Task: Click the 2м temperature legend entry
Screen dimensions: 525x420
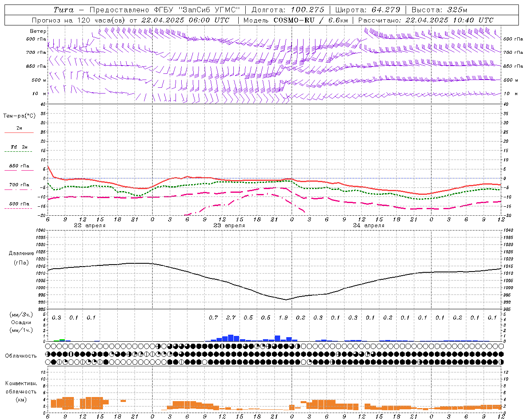Action: coord(19,128)
